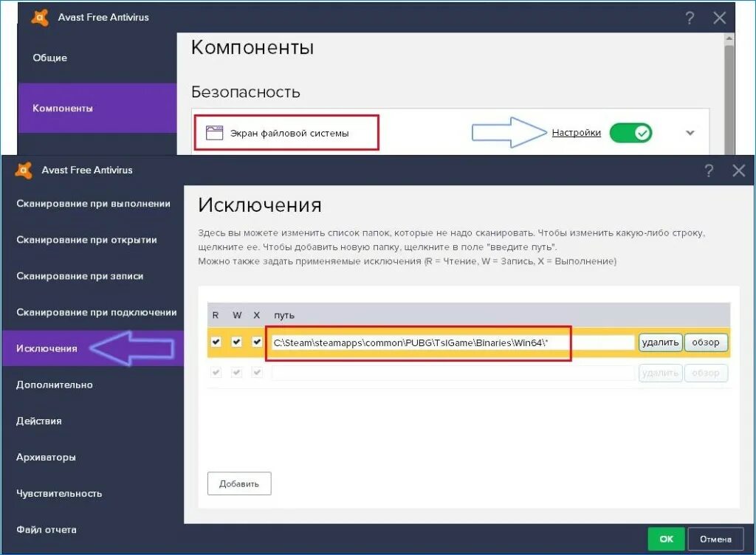The height and width of the screenshot is (555, 756).
Task: Click the Безопасность section heading
Action: coord(246,92)
